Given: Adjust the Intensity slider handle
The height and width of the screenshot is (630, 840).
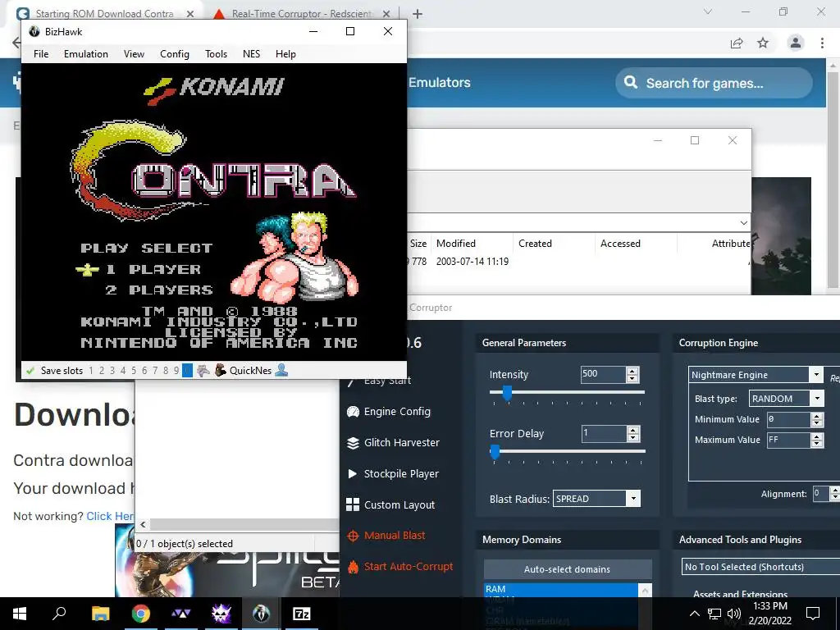Looking at the screenshot, I should click(507, 393).
